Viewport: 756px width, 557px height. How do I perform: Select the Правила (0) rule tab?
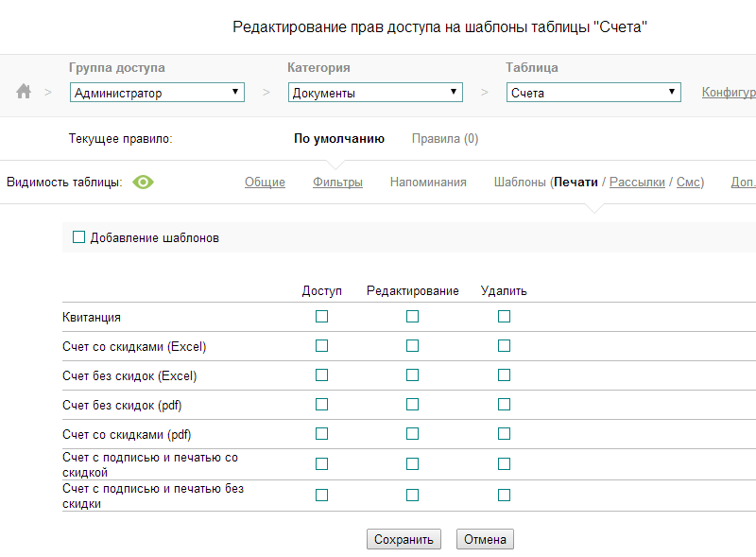click(444, 139)
